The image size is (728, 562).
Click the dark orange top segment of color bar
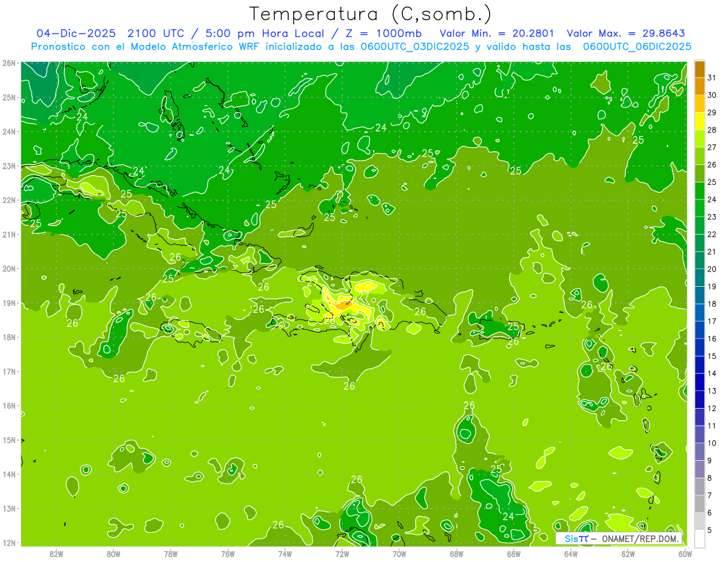(699, 69)
